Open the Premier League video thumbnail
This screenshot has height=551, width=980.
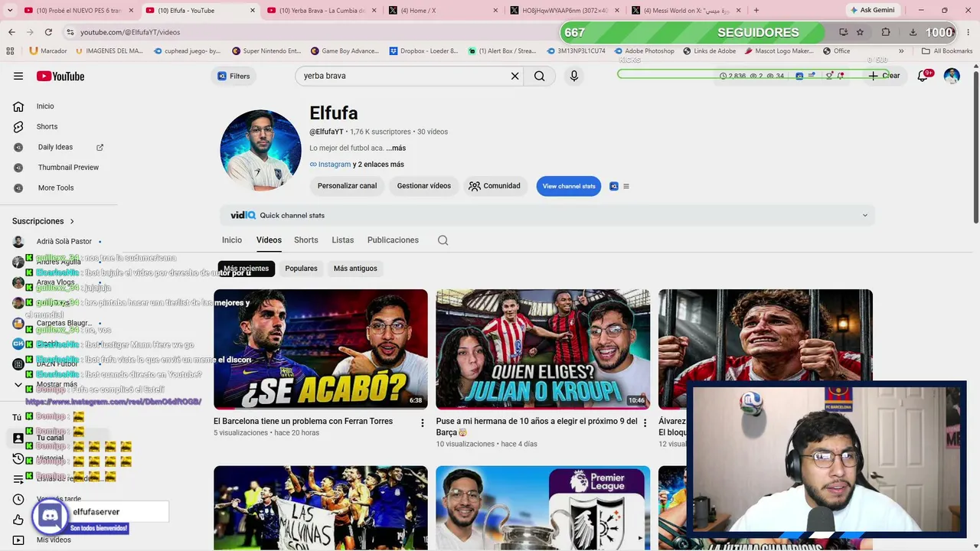543,508
